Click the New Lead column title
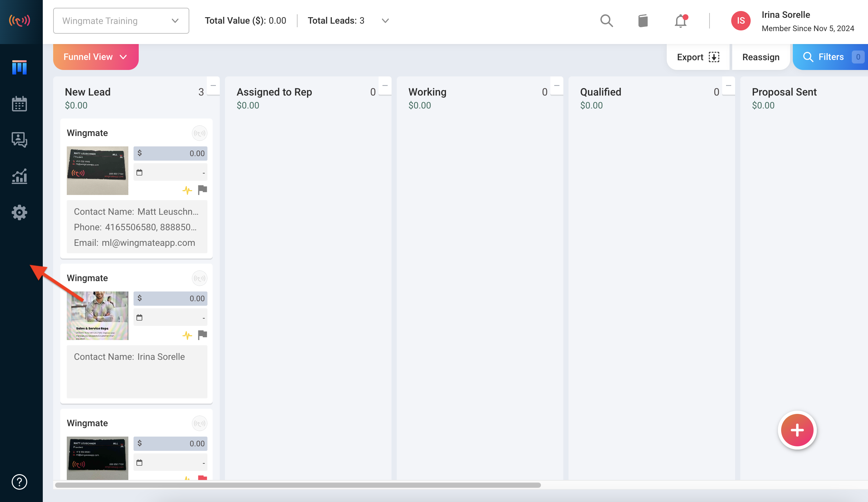This screenshot has width=868, height=502. (x=88, y=92)
